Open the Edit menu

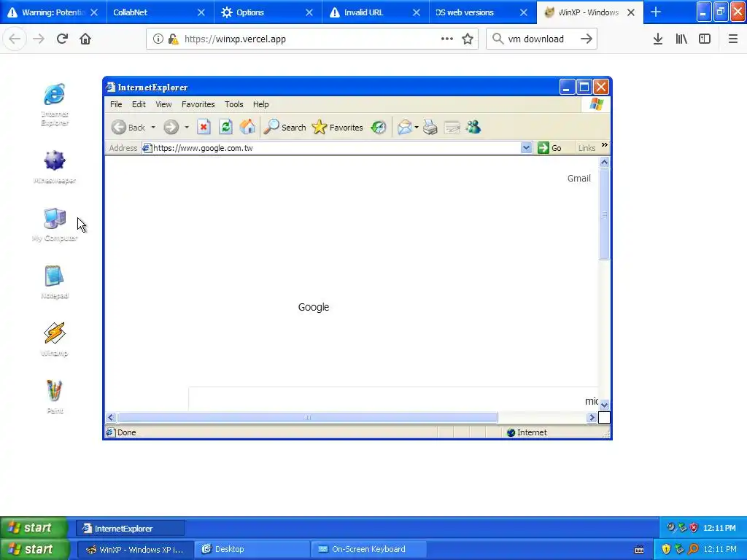[139, 104]
